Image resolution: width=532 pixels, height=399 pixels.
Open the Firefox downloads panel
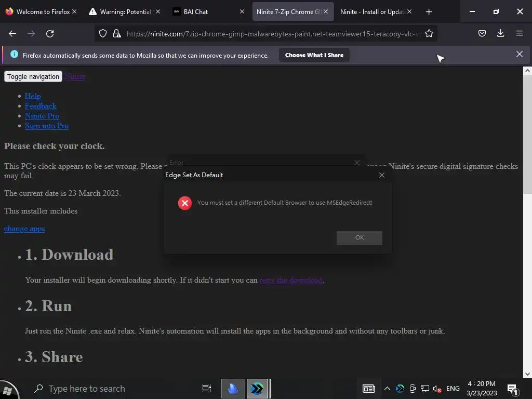[x=500, y=33]
